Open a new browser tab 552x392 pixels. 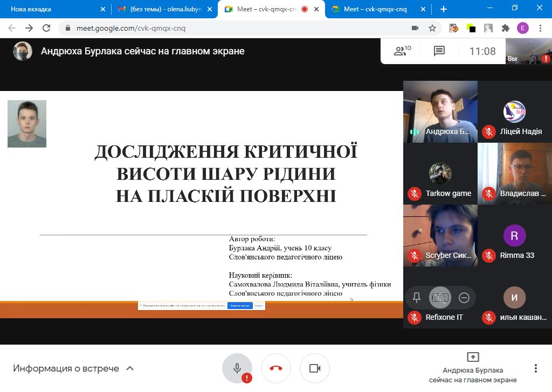pyautogui.click(x=444, y=9)
